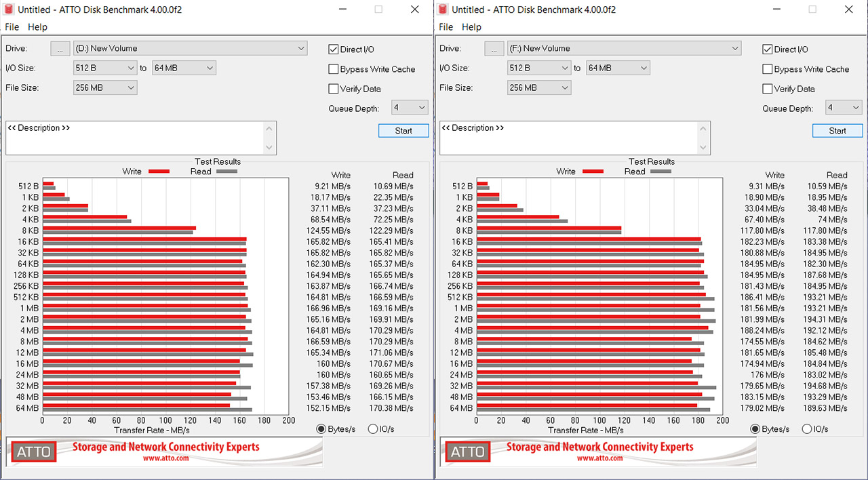Click the 174.55 MB/s write value in right window
The height and width of the screenshot is (480, 868).
pyautogui.click(x=762, y=342)
